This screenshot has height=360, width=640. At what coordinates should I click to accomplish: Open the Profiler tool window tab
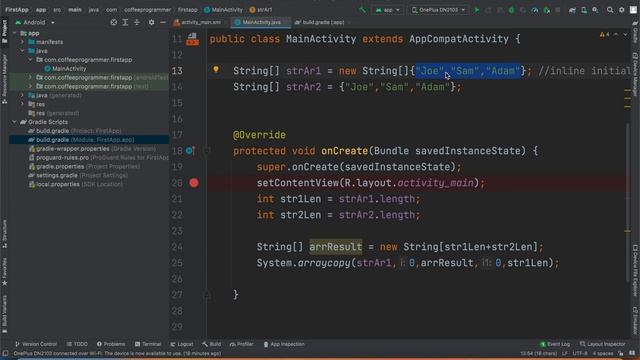point(242,344)
